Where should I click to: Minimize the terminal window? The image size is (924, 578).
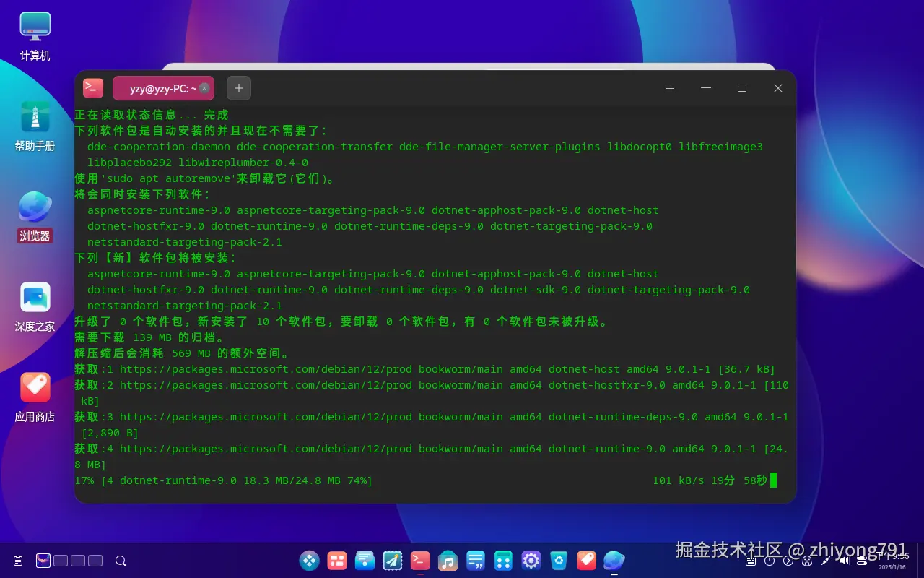pyautogui.click(x=706, y=88)
